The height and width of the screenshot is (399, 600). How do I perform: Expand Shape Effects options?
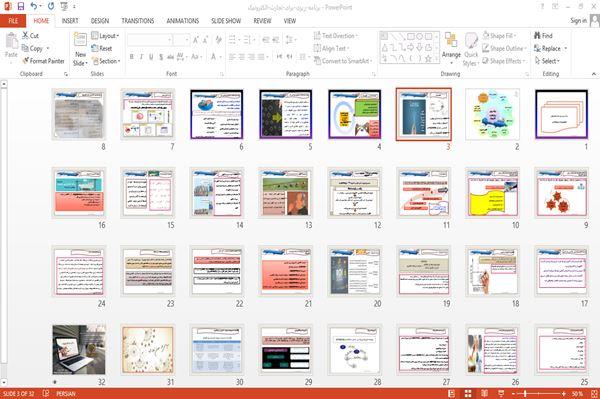coord(504,61)
